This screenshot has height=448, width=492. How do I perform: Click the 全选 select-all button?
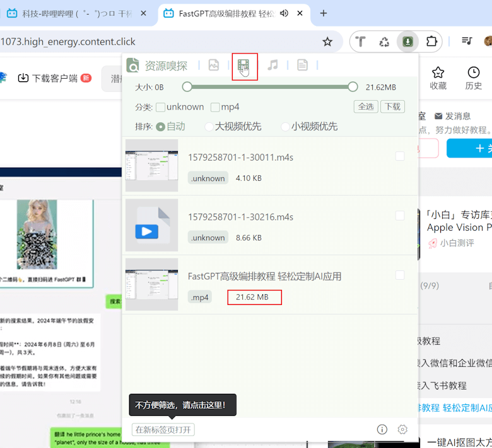[x=366, y=106]
